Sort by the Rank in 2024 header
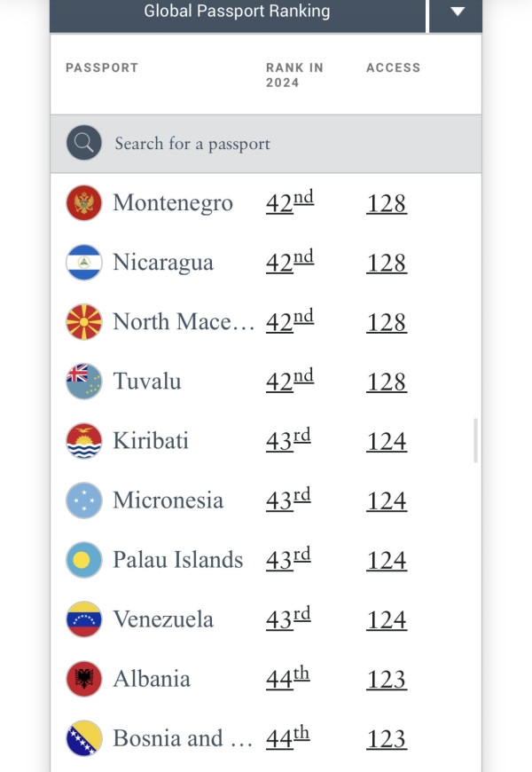Screen dimensions: 532x772 (x=294, y=75)
